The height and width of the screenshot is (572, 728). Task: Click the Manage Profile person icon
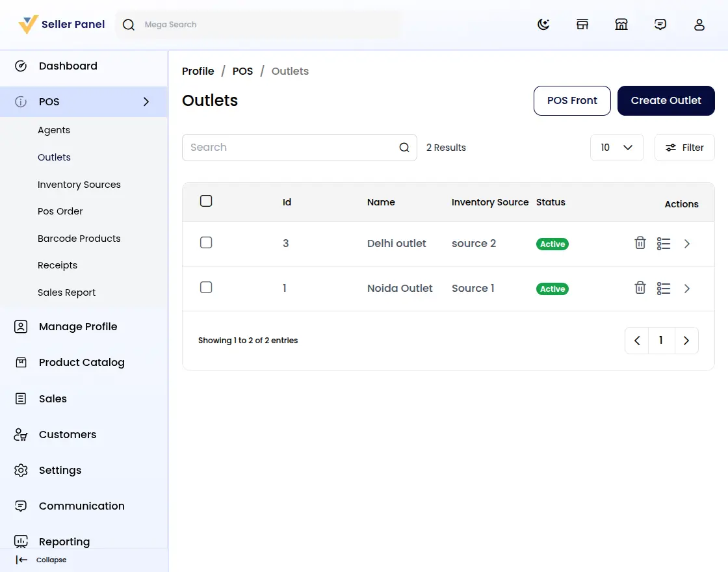point(21,326)
